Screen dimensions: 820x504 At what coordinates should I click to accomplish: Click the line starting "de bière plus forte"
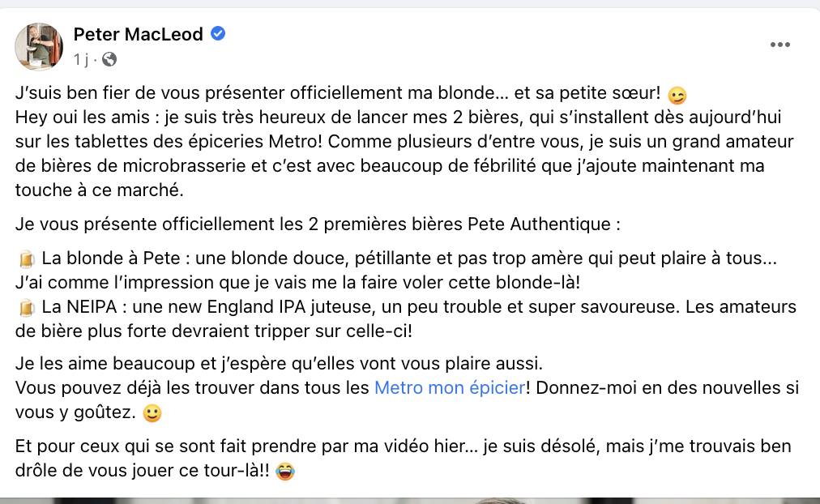click(219, 331)
